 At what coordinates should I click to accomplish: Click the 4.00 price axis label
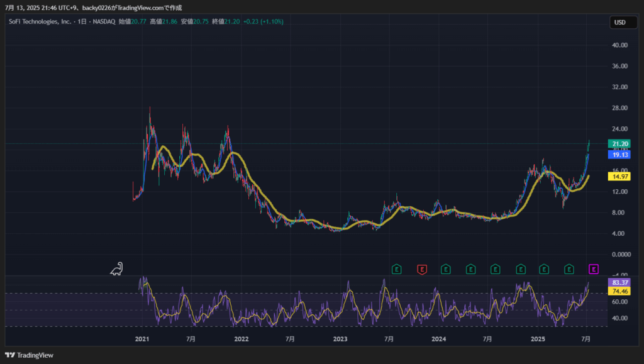point(618,233)
